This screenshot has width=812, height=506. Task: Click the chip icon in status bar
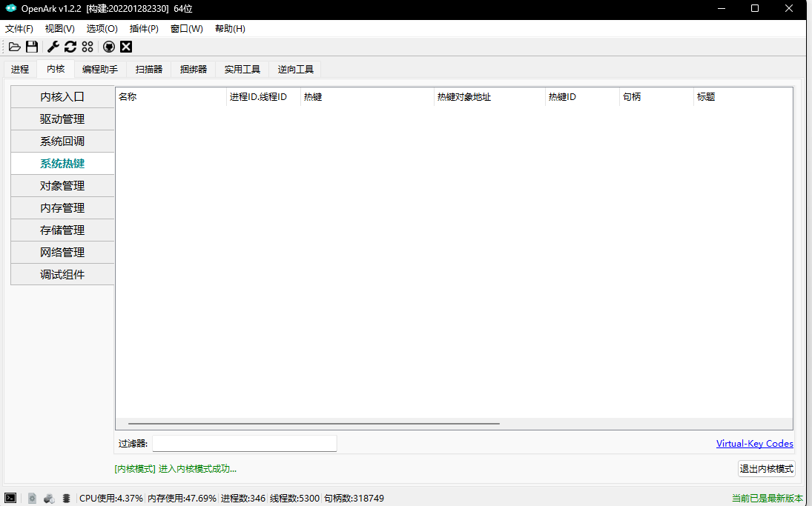(66, 499)
